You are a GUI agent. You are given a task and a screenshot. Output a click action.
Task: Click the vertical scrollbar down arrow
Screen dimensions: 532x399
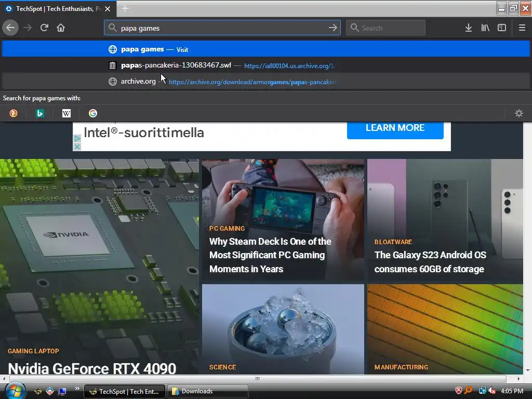point(528,370)
